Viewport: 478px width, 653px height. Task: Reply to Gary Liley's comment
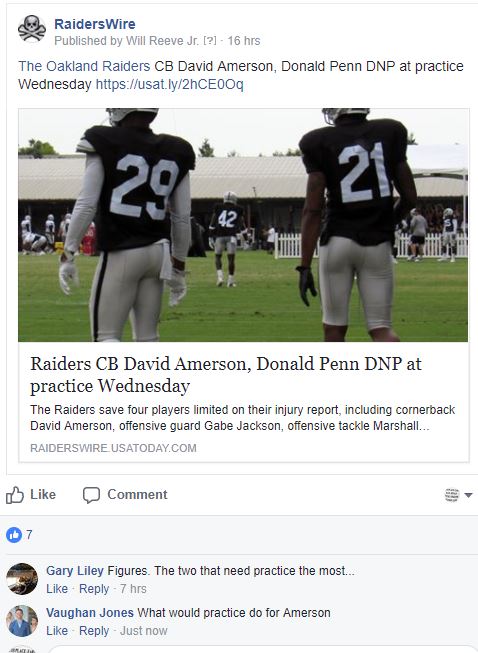[94, 589]
